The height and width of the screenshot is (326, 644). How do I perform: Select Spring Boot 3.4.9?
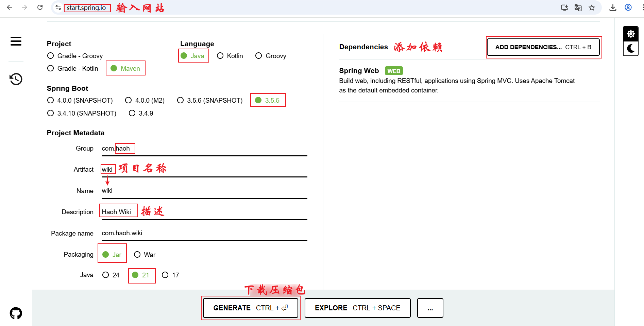132,113
